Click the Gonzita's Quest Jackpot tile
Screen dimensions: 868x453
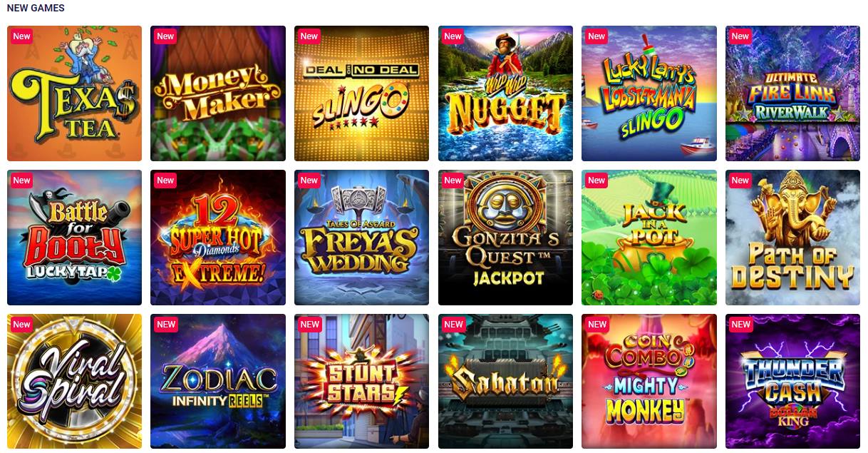coord(505,238)
